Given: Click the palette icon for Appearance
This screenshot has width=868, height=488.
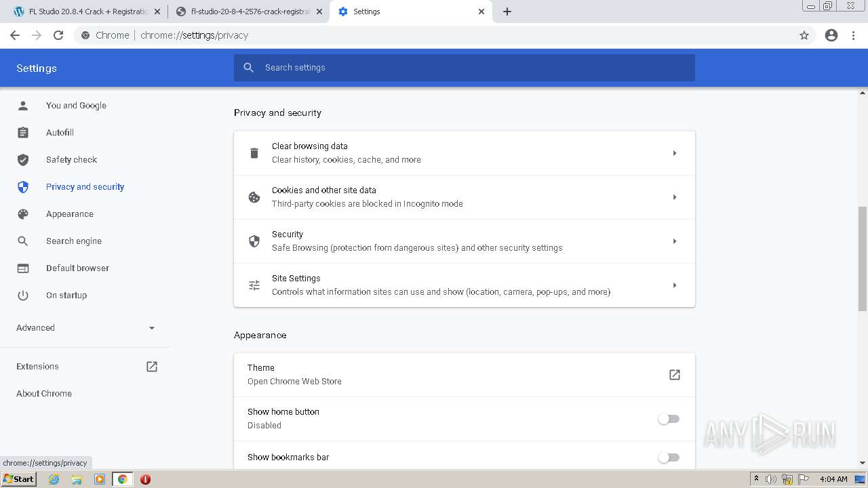Looking at the screenshot, I should pos(23,214).
